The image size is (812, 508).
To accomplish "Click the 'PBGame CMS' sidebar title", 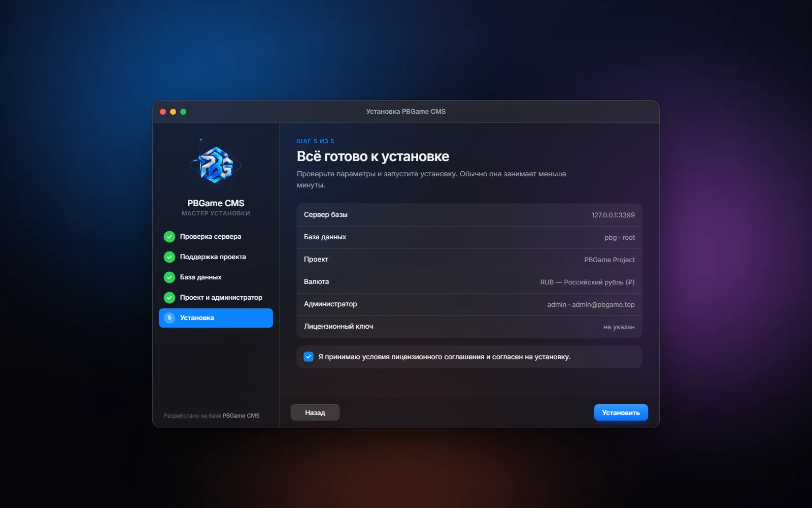I will tap(216, 203).
